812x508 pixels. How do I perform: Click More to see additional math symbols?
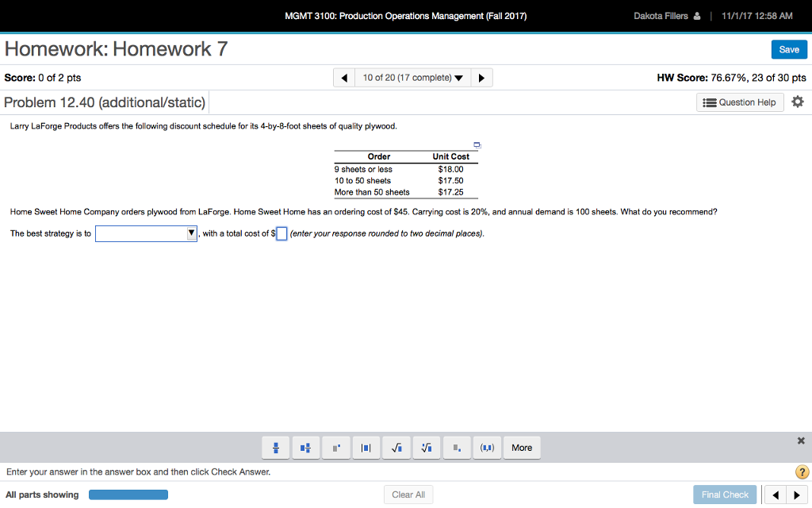click(x=522, y=447)
